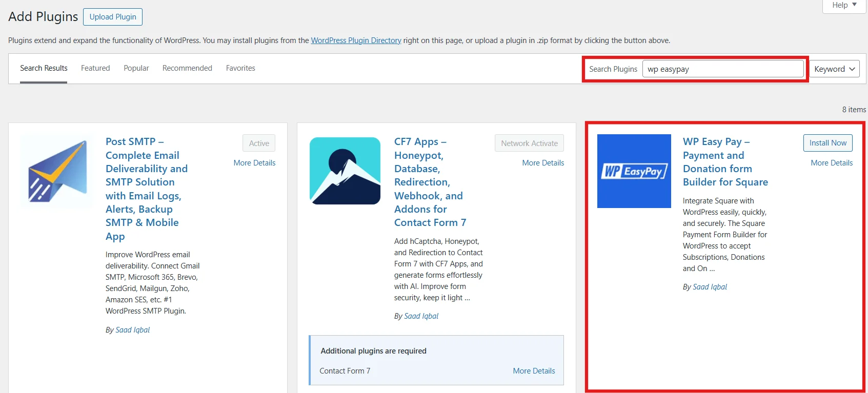868x393 pixels.
Task: Click the '8 items' count text
Action: (854, 110)
